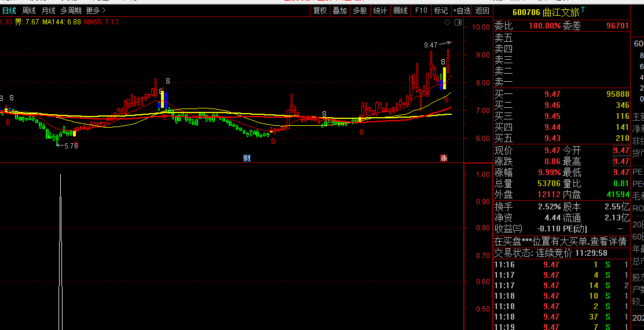The height and width of the screenshot is (330, 644).
Task: Click the 统计 statistics tool
Action: pos(380,10)
